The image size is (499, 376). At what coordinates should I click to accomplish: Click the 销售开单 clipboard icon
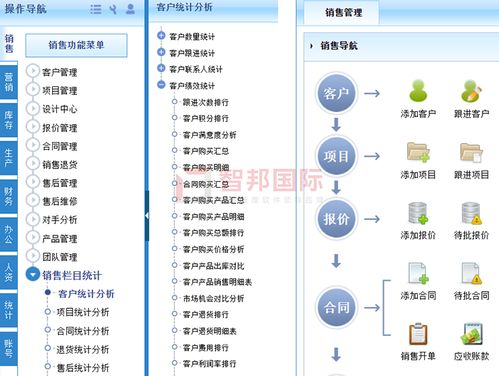coord(418,334)
